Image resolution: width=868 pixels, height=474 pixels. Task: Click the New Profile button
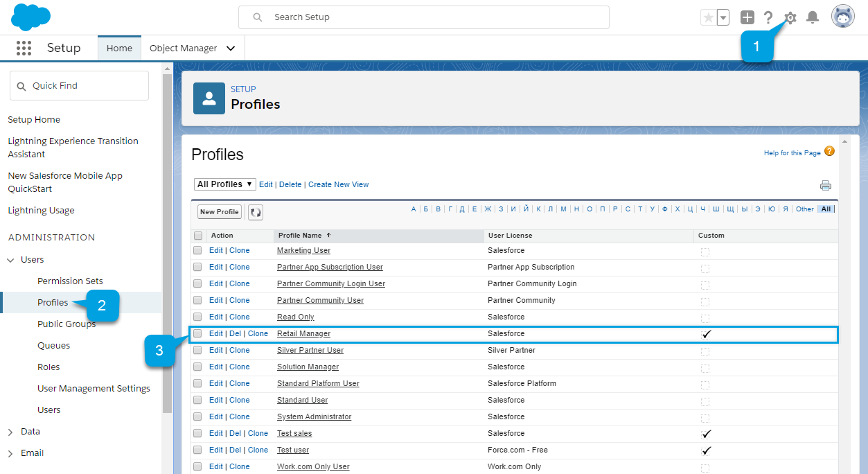[219, 212]
